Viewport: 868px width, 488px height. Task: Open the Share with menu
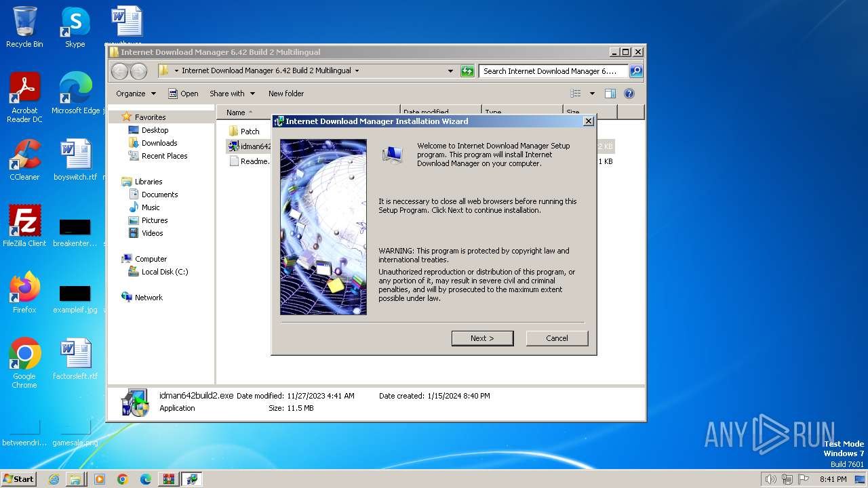(x=232, y=94)
